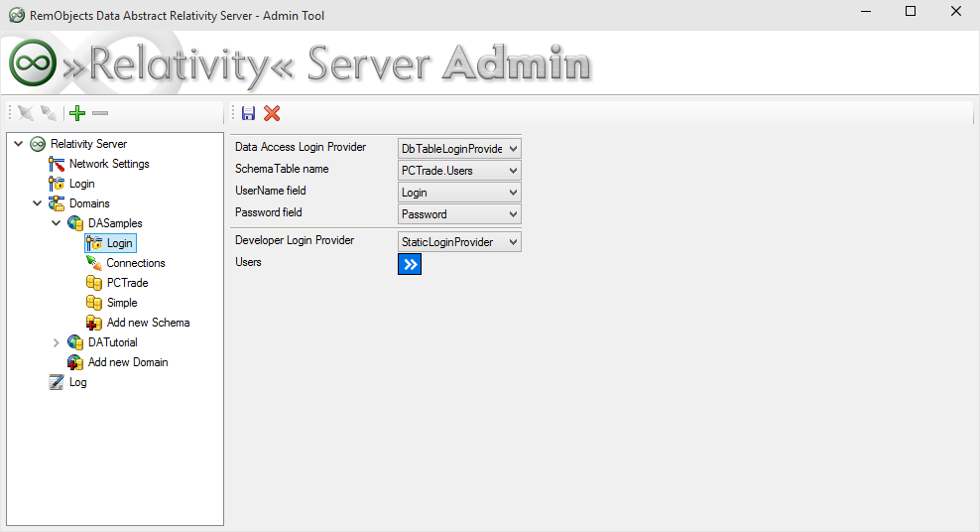Collapse the Relativity Server root node
980x532 pixels.
tap(19, 144)
